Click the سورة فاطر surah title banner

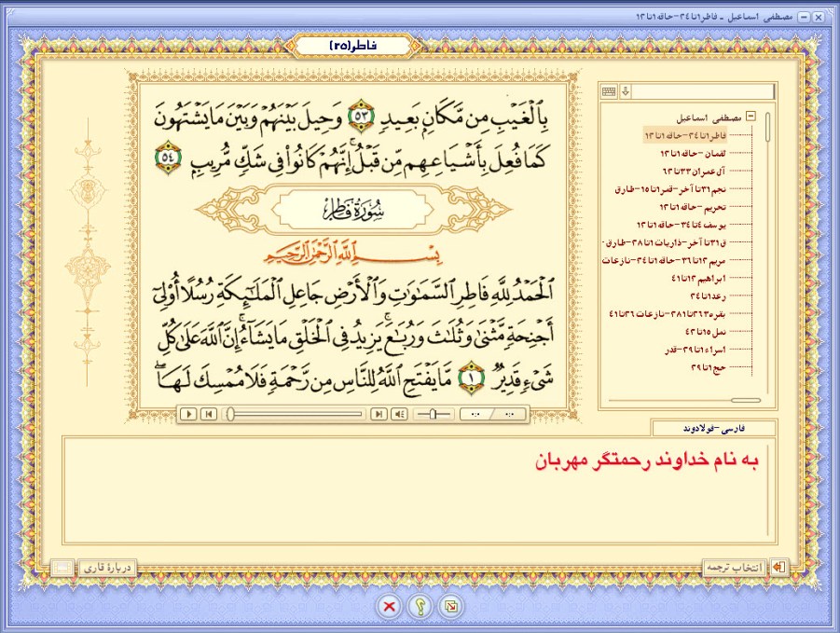(353, 210)
